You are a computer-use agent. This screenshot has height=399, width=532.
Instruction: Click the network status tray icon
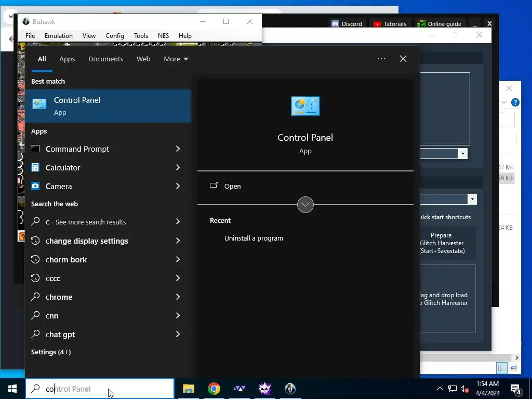pyautogui.click(x=453, y=389)
